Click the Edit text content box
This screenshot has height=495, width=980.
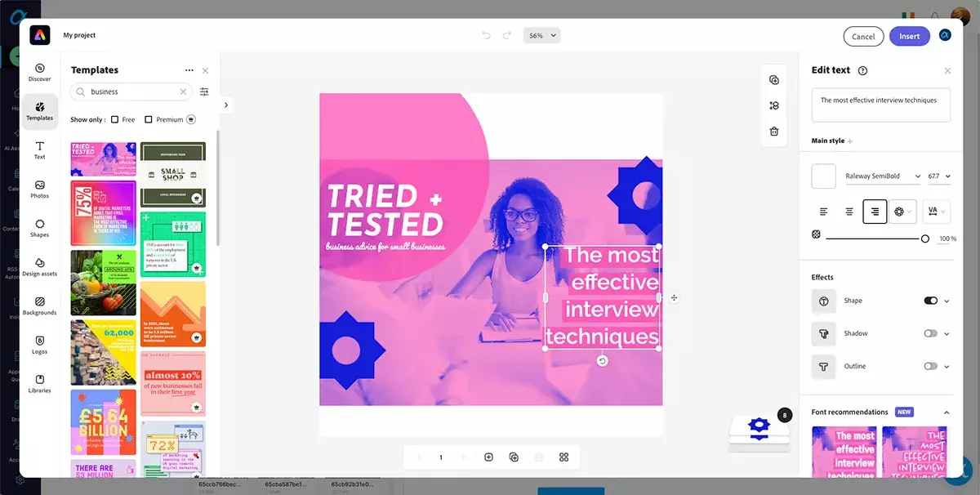(x=880, y=106)
